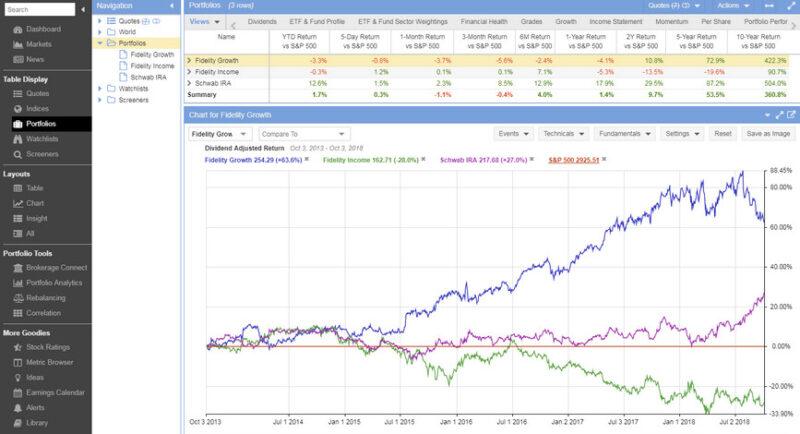800x434 pixels.
Task: Switch to the Financial Health tab
Action: point(482,20)
